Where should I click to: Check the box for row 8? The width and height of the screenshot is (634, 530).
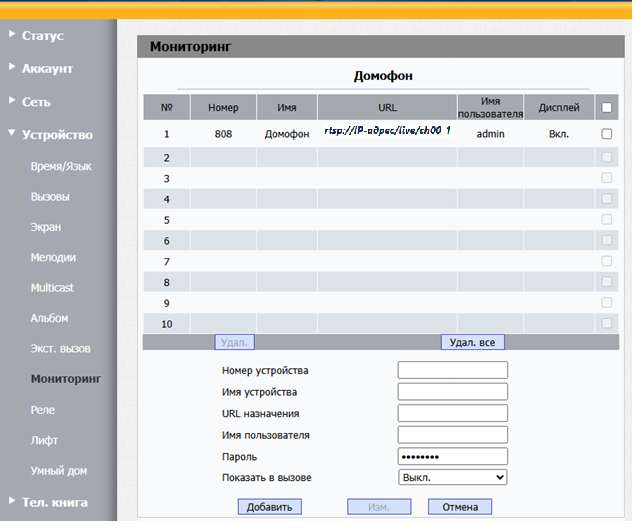tap(607, 282)
